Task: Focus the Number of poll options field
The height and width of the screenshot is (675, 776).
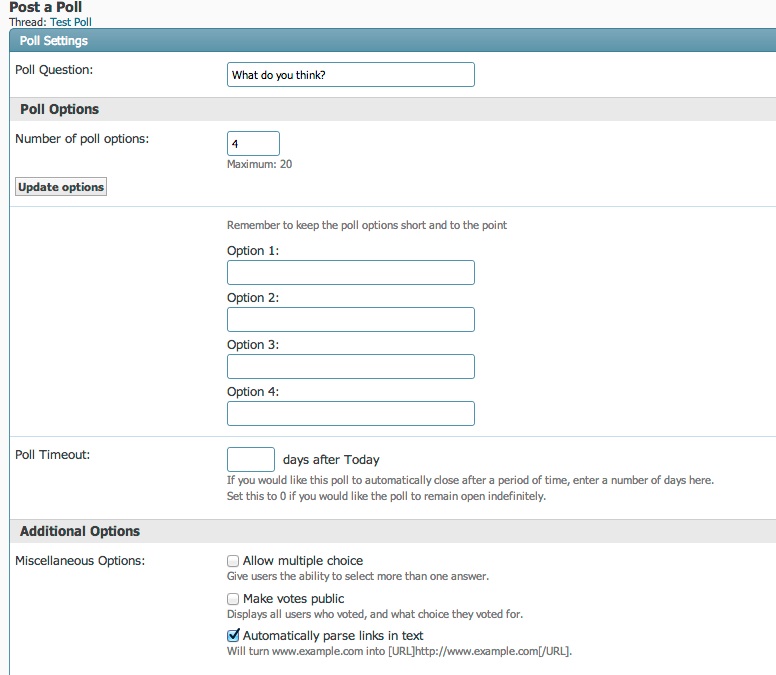Action: [x=253, y=143]
